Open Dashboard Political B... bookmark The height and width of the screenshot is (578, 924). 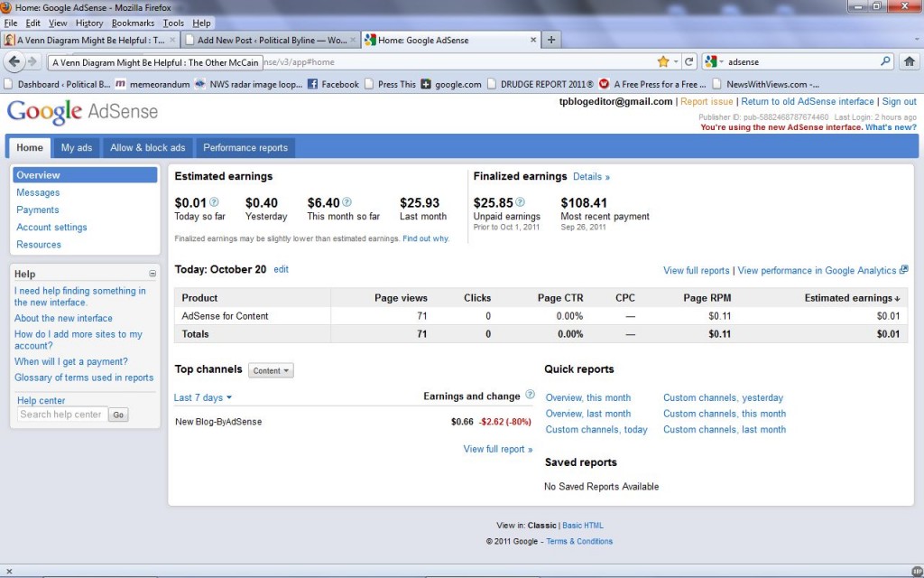pos(57,84)
